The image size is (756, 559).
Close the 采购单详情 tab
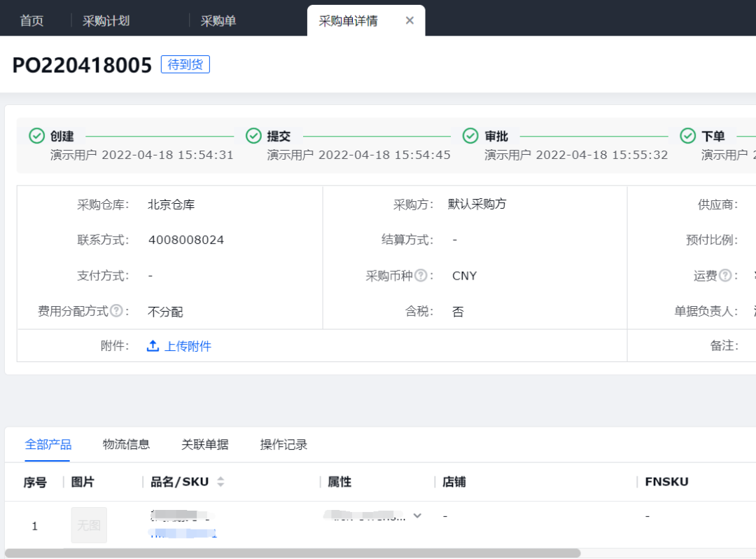click(x=410, y=20)
